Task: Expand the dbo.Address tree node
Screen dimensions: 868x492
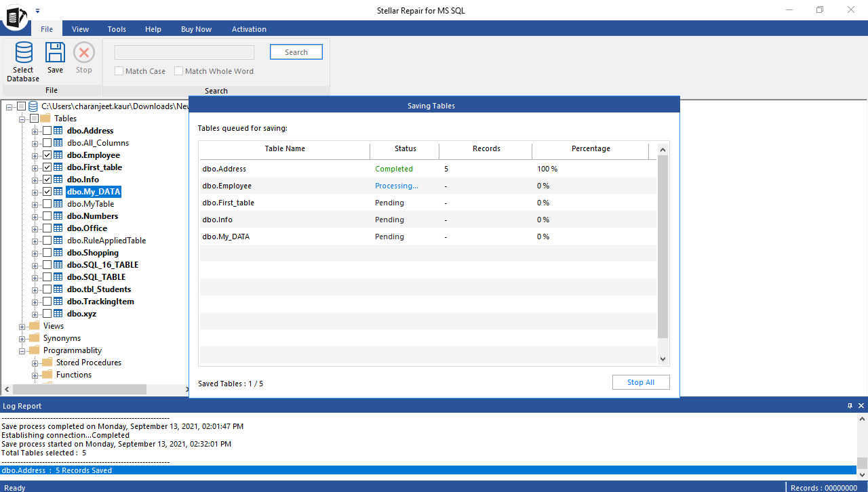Action: click(35, 131)
